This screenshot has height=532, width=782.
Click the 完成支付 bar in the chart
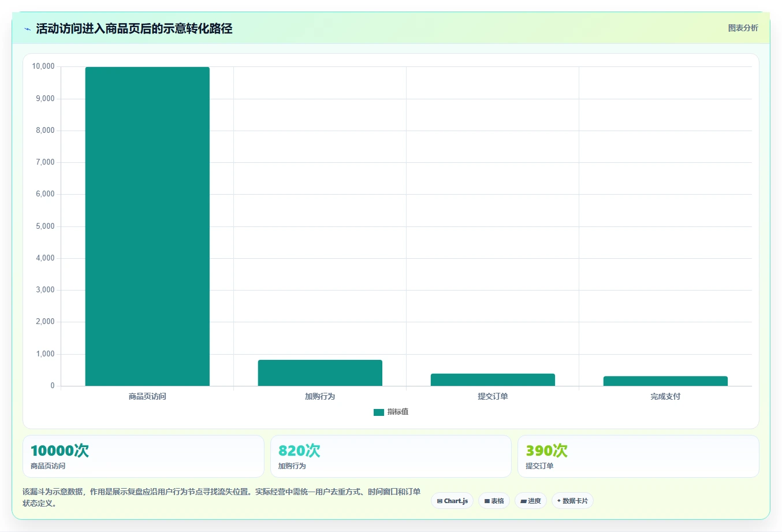click(665, 381)
